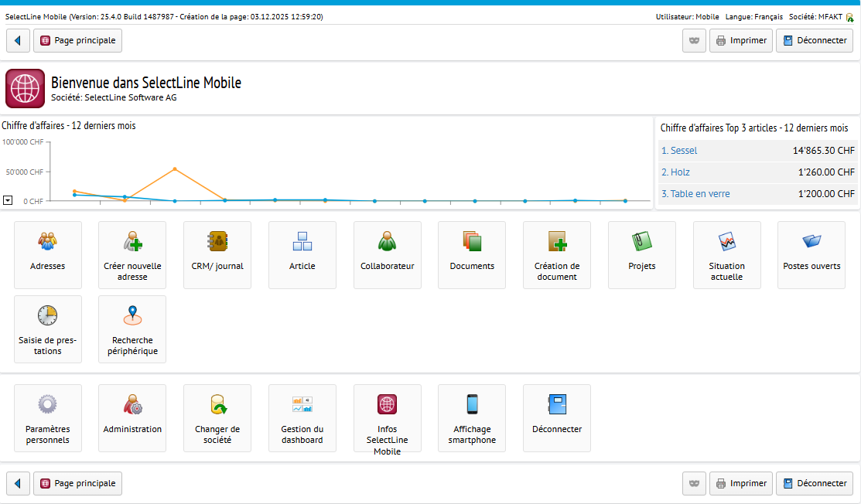Click the top Imprimer button
The image size is (861, 504).
pyautogui.click(x=741, y=40)
